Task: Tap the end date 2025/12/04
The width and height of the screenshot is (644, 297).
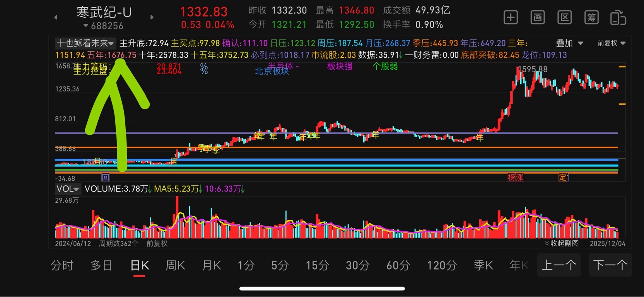Action: tap(607, 244)
